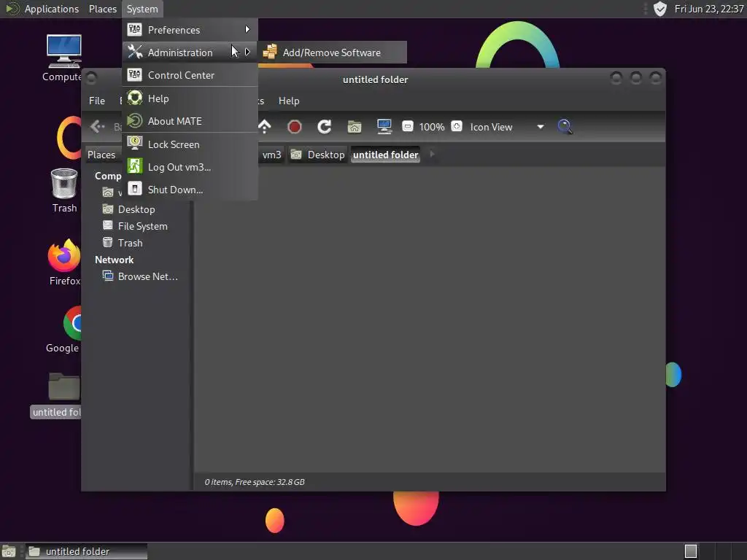The width and height of the screenshot is (747, 560).
Task: Open Computer toolbar icon
Action: (x=384, y=127)
